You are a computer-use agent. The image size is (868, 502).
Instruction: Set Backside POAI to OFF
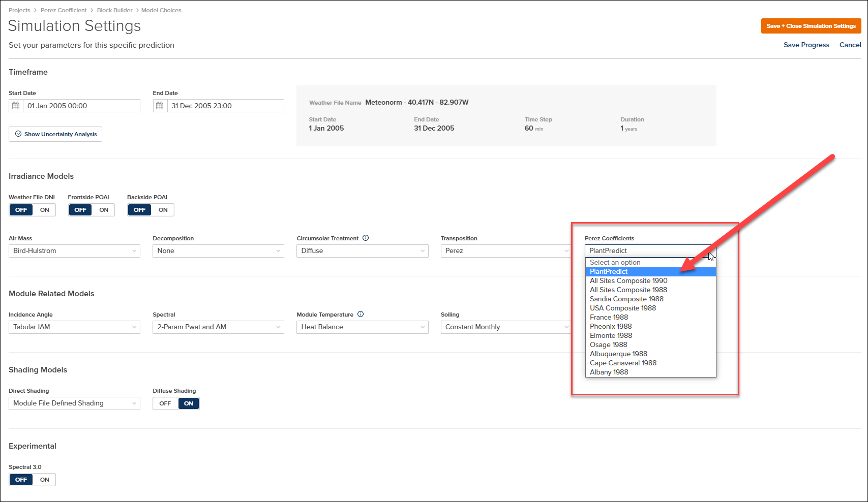[x=139, y=210]
